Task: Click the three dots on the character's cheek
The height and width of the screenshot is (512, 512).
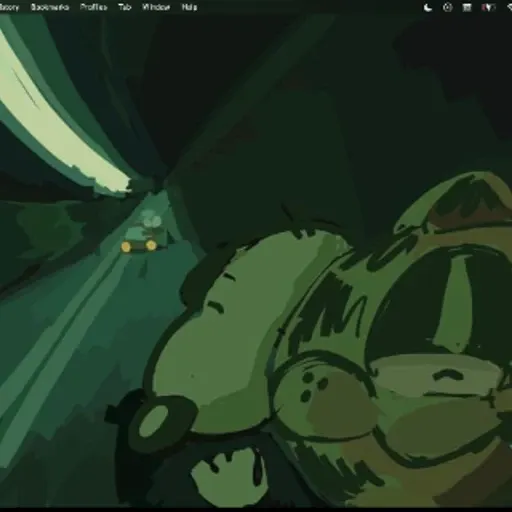Action: point(313,385)
